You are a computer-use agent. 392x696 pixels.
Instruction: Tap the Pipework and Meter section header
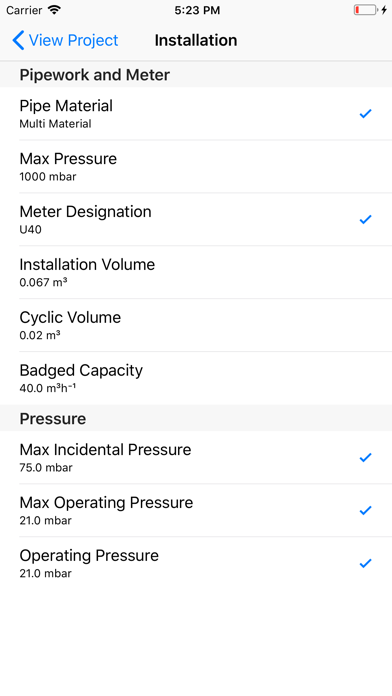196,75
